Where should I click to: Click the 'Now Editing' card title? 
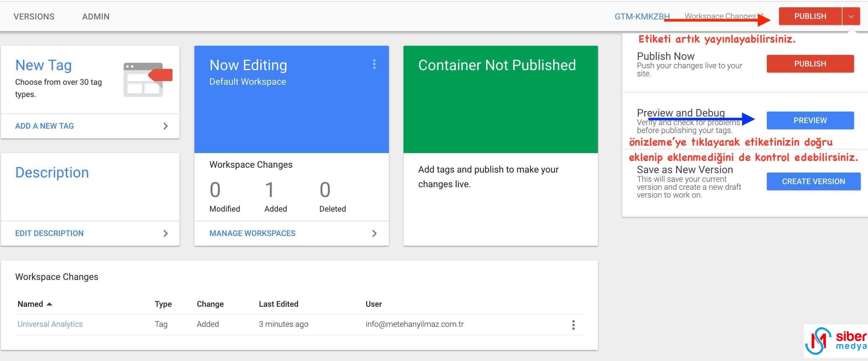(248, 65)
